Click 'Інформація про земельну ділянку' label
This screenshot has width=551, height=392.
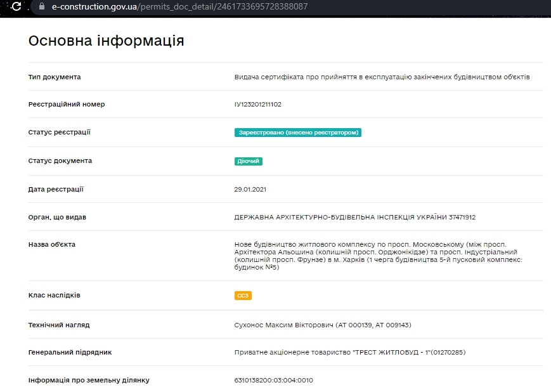point(89,380)
